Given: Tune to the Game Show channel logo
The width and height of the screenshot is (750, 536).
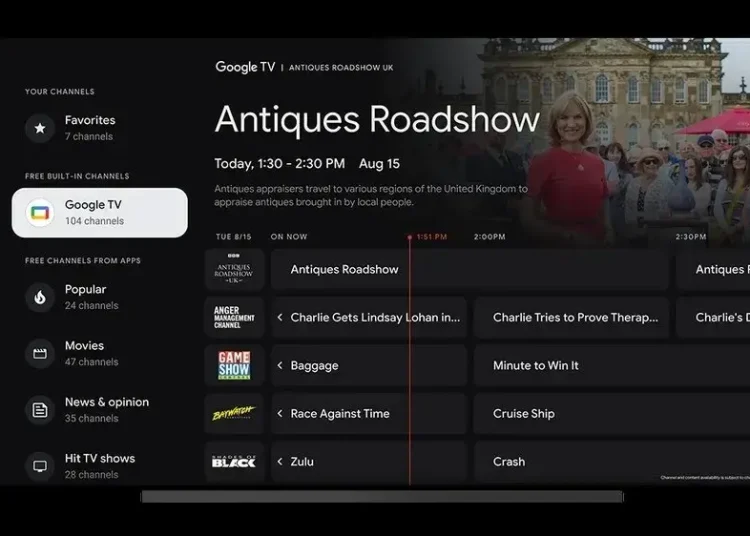Looking at the screenshot, I should click(234, 365).
